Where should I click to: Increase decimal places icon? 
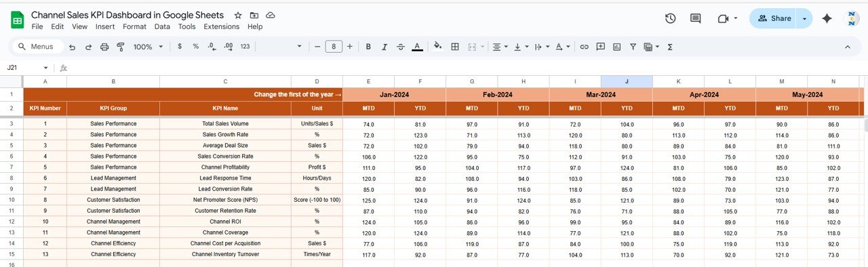pyautogui.click(x=229, y=47)
